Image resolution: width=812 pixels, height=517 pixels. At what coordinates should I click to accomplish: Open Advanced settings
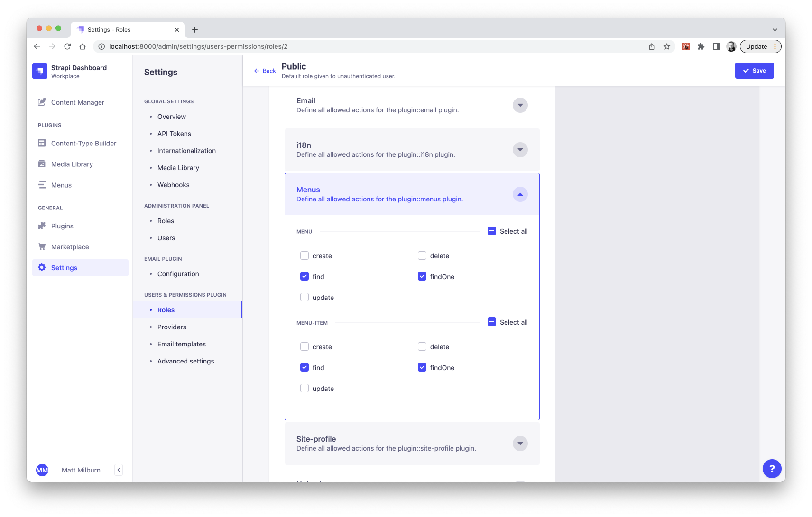186,361
